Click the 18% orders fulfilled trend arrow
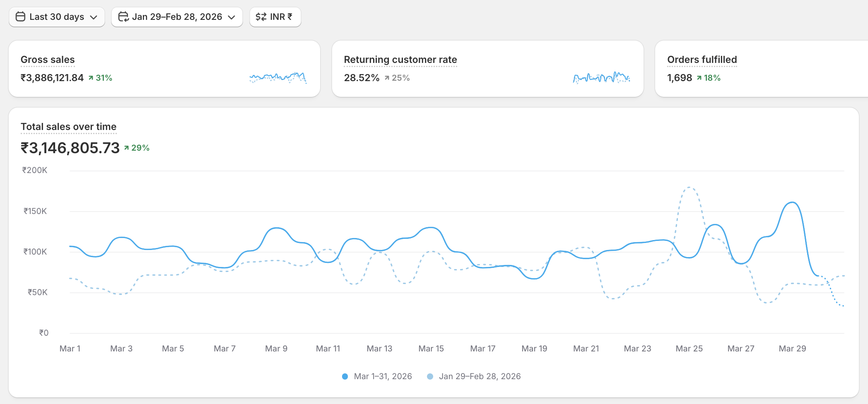Image resolution: width=868 pixels, height=404 pixels. tap(699, 78)
